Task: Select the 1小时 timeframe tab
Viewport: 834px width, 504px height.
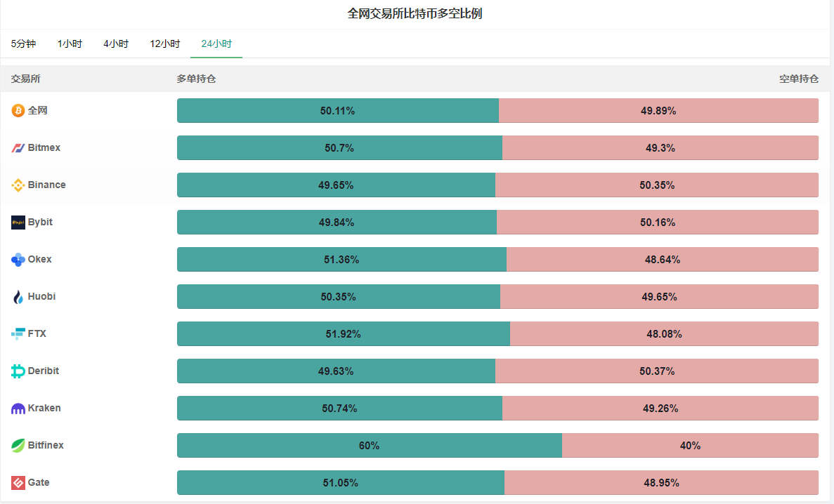Action: (70, 44)
